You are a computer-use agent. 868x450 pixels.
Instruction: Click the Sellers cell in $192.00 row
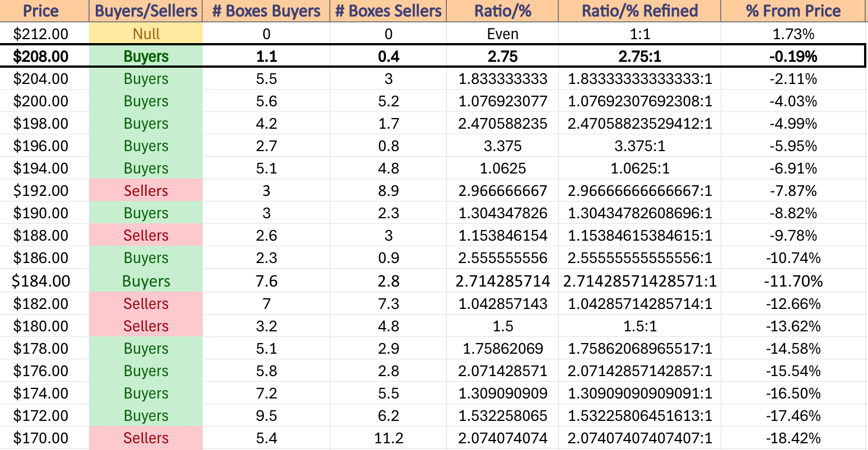[x=146, y=190]
